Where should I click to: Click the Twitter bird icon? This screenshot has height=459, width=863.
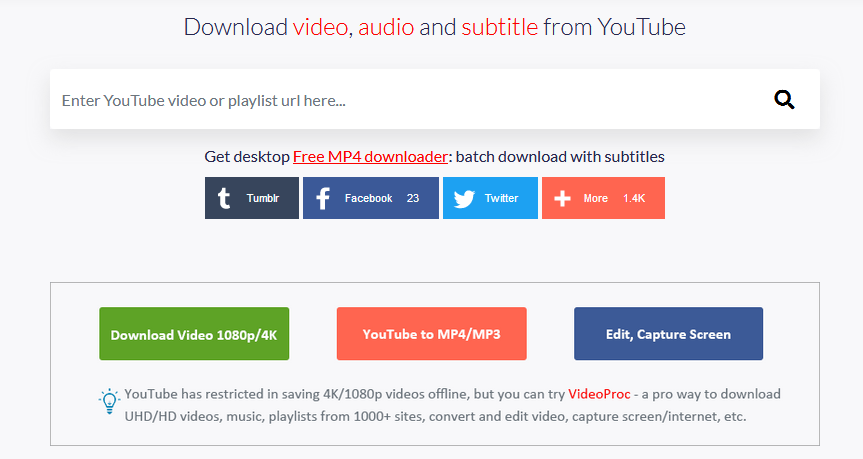[463, 198]
